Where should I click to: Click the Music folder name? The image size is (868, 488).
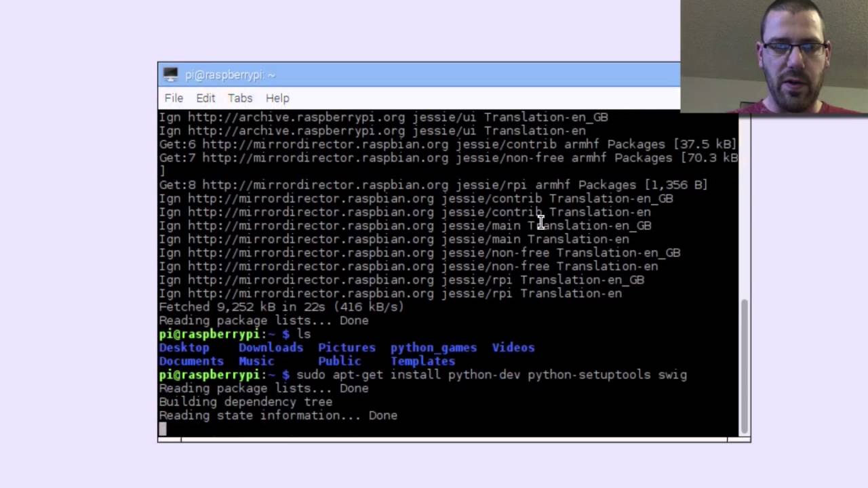(x=256, y=361)
